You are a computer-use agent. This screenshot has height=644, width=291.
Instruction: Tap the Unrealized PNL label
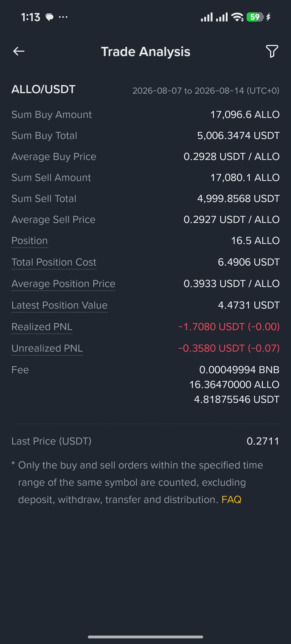pos(47,348)
